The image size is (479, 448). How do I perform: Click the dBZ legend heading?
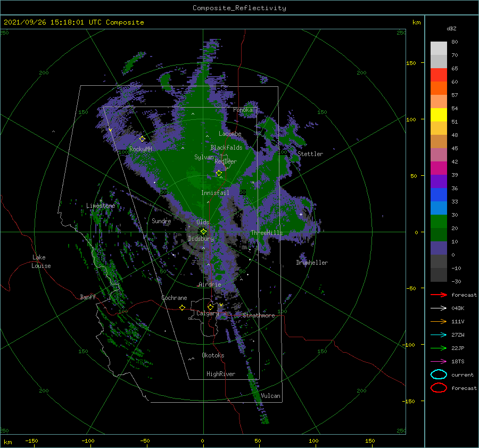point(451,28)
